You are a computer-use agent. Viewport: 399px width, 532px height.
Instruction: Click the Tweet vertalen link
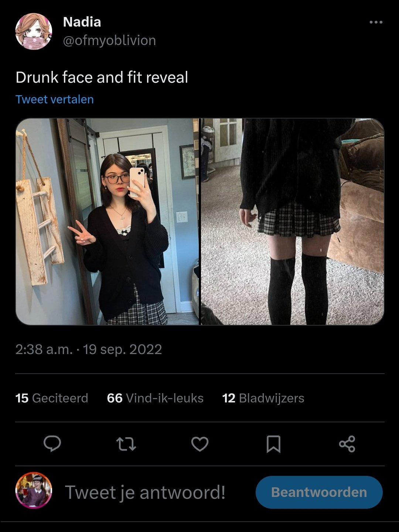coord(55,99)
